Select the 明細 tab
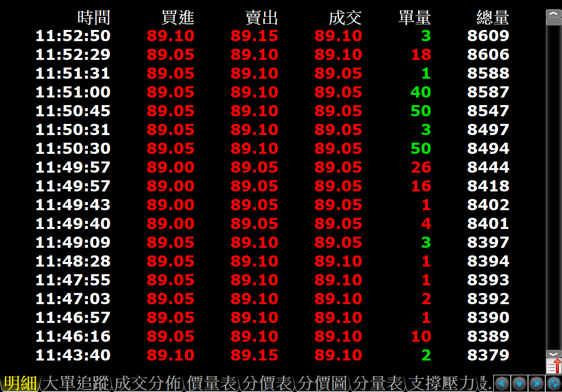 (x=20, y=383)
